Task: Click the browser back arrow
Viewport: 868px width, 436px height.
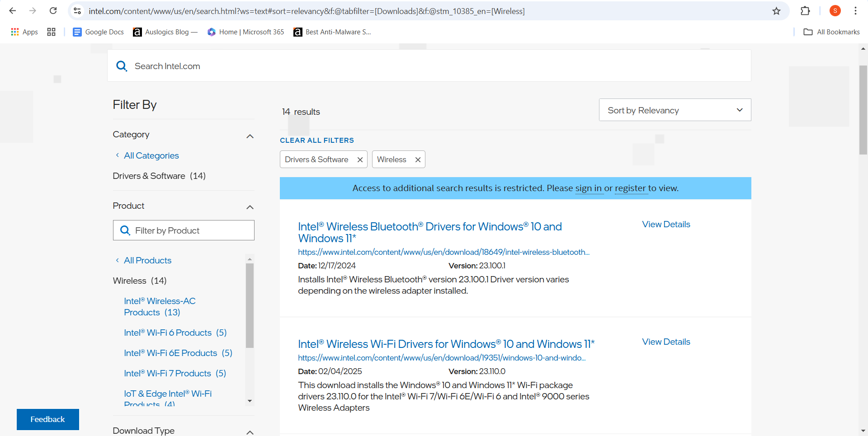Action: 13,11
